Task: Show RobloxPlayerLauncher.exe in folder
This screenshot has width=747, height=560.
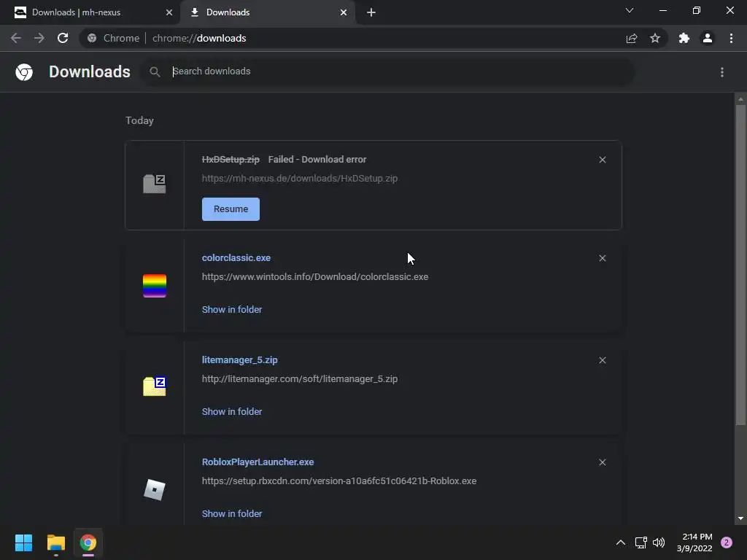Action: coord(232,514)
